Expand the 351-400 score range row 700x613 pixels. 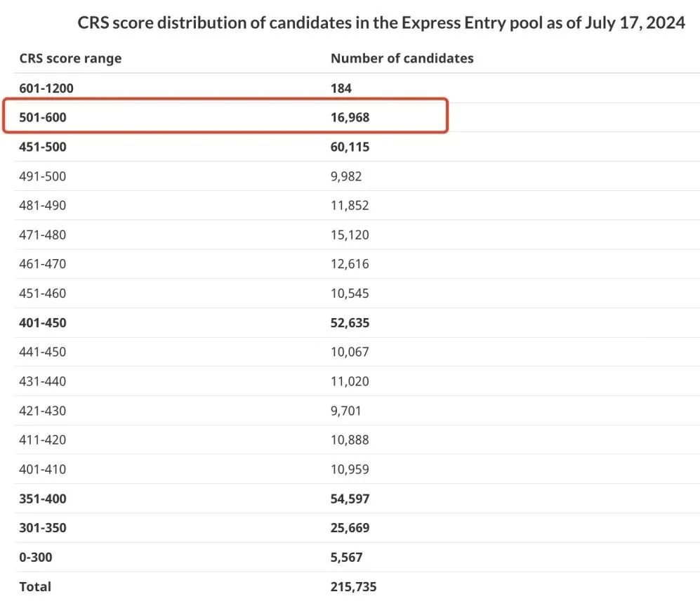tap(42, 499)
